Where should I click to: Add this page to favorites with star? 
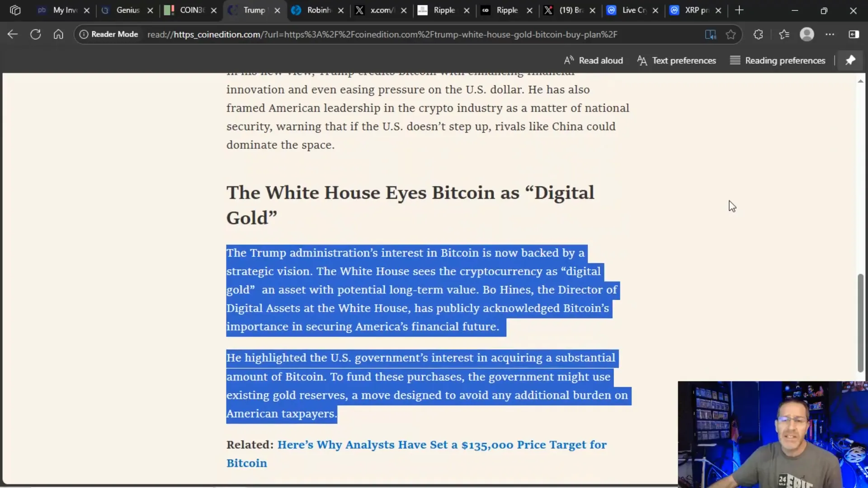[731, 34]
